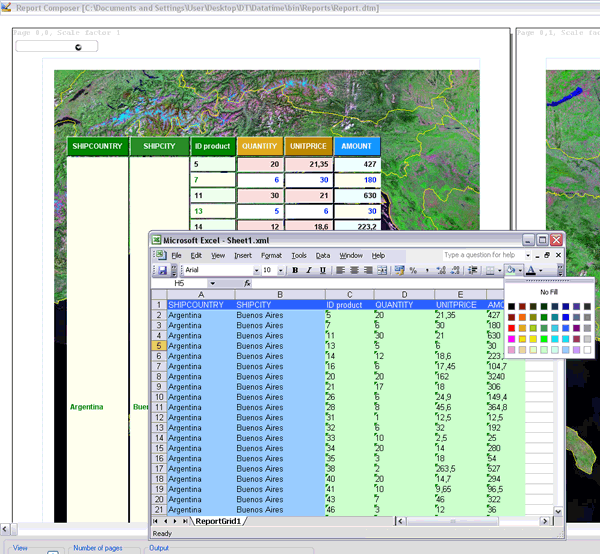Screen dimensions: 600x554
Task: Click the Percent style icon
Action: pyautogui.click(x=413, y=270)
